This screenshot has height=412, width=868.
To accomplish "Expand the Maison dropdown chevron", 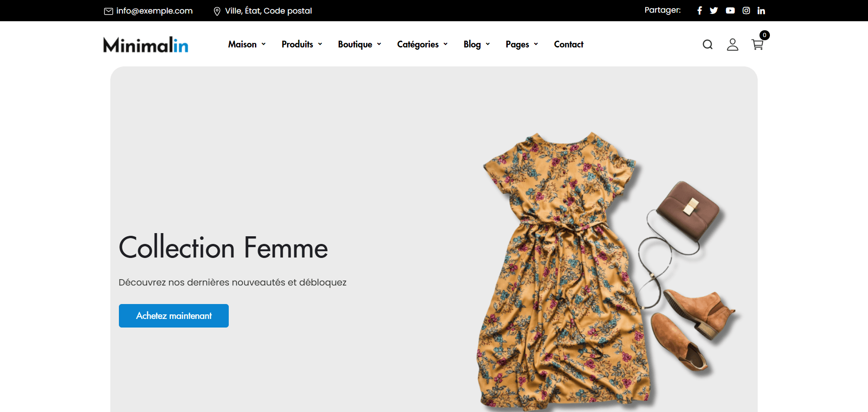I will [x=264, y=44].
